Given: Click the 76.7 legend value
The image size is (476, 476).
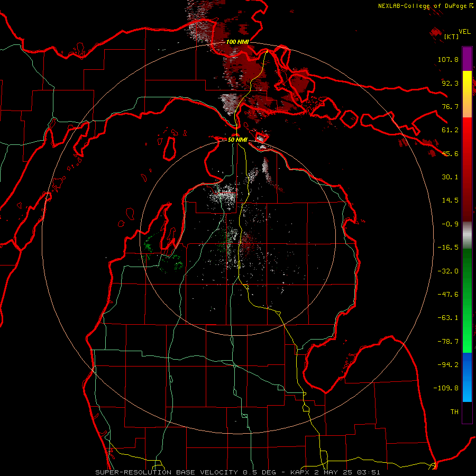Looking at the screenshot, I should click(x=450, y=106).
